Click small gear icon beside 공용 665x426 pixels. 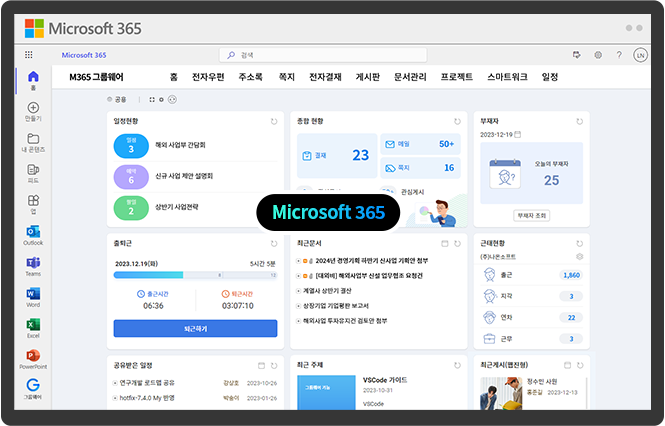tap(161, 100)
